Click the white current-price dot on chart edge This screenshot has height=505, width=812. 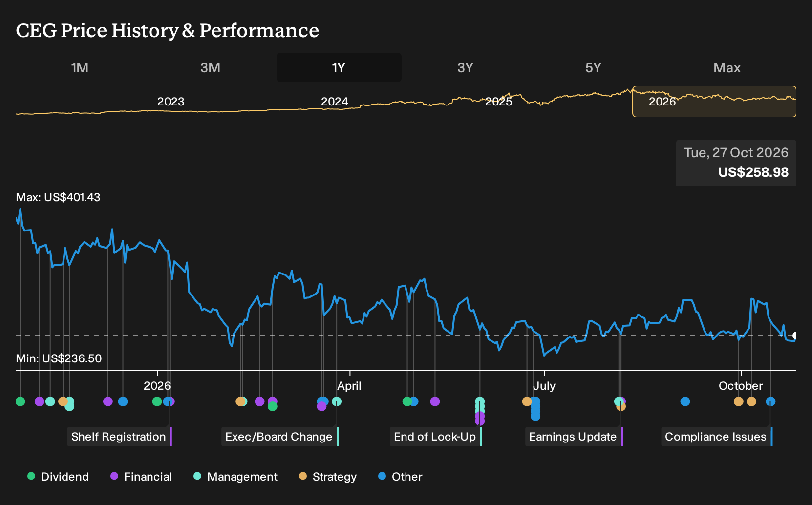click(x=795, y=336)
